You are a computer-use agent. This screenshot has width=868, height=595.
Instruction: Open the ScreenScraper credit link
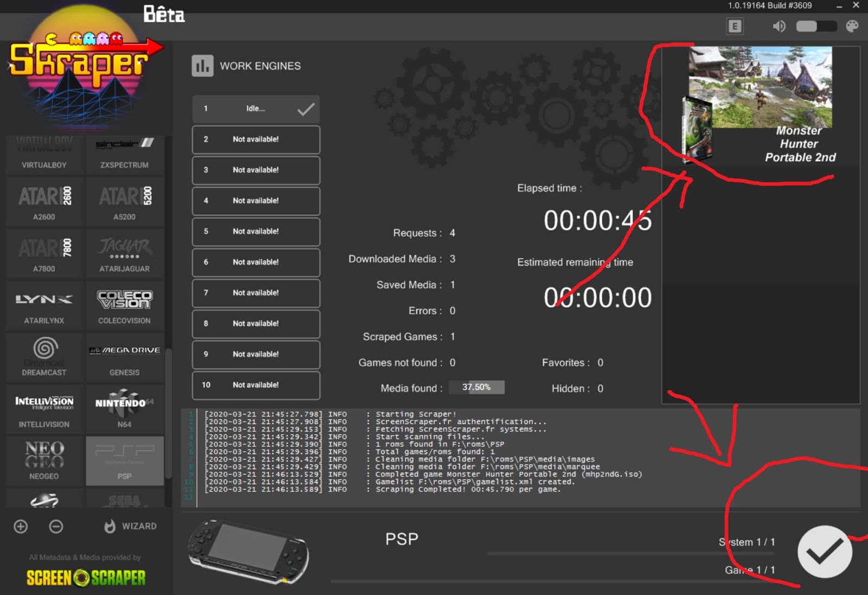coord(86,578)
